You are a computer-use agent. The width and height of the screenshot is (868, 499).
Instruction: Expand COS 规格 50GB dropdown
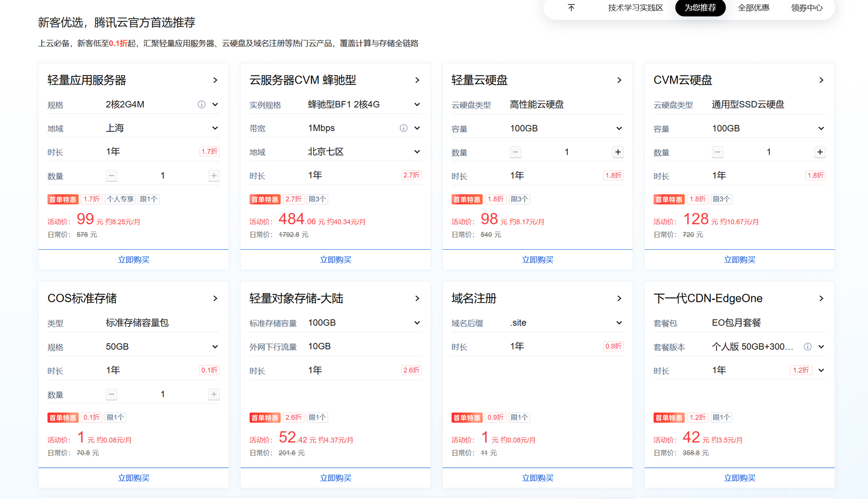click(215, 347)
